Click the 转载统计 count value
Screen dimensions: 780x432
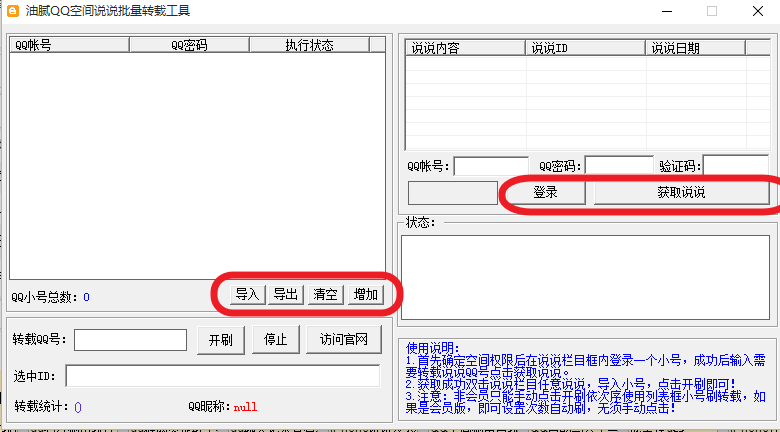click(78, 408)
